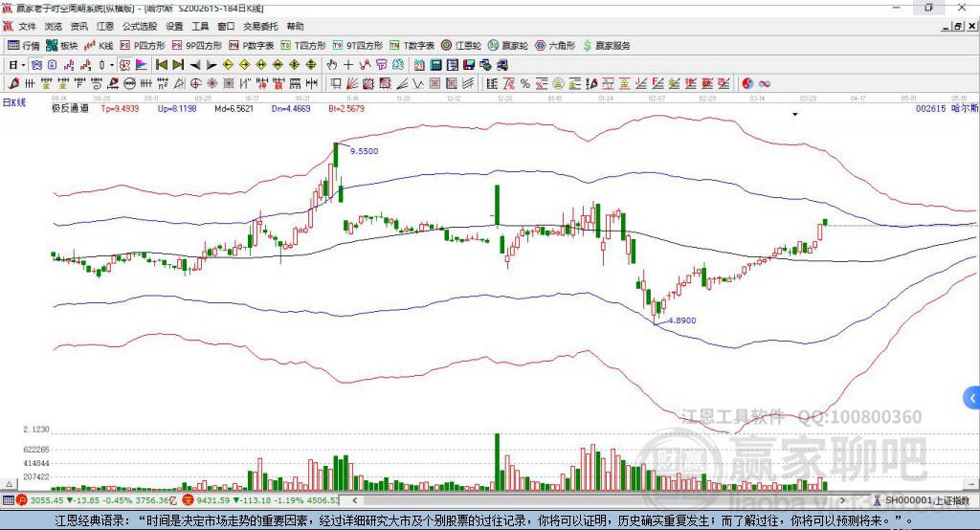Viewport: 980px width, 530px height.
Task: Jump to last bar icon
Action: pyautogui.click(x=178, y=65)
